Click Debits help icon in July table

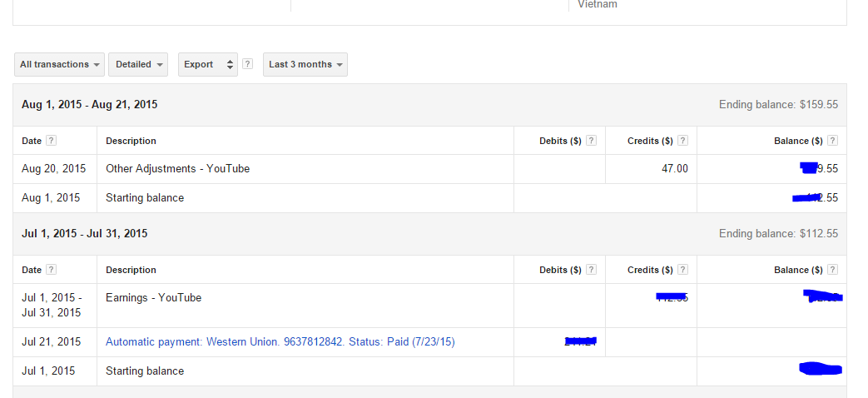tap(591, 270)
